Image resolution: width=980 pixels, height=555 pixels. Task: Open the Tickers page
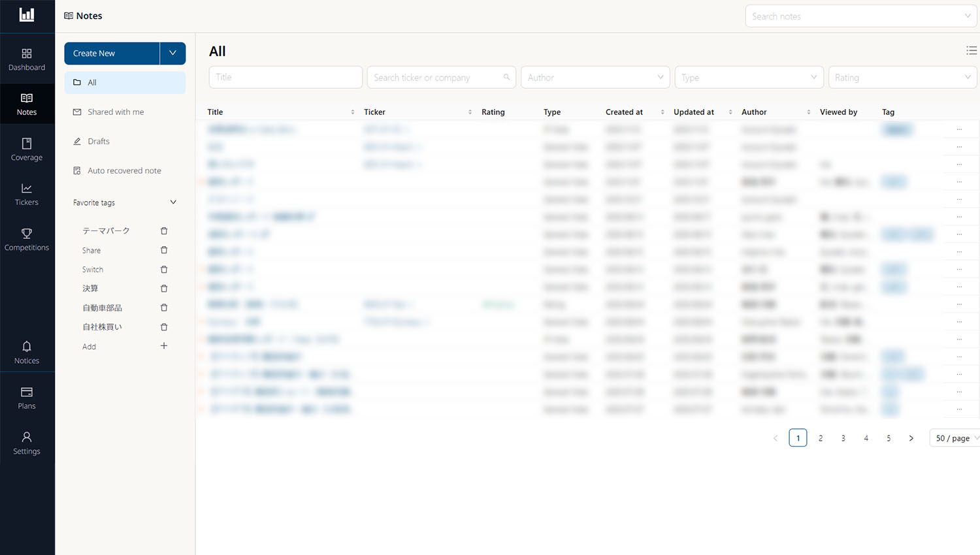27,195
